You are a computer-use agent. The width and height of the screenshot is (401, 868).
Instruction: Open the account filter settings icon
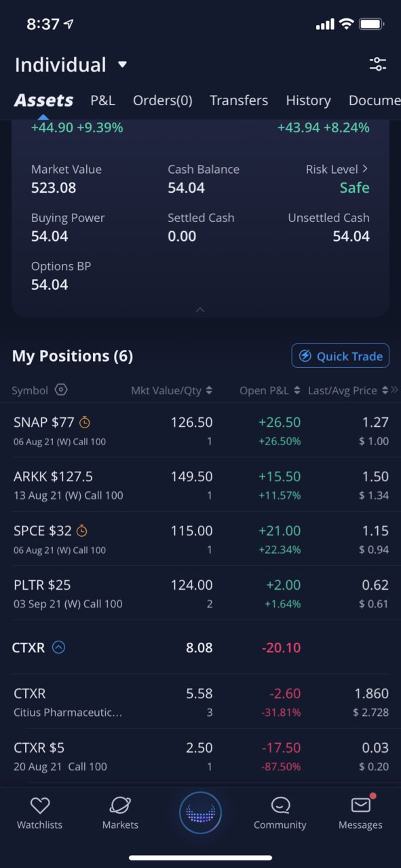(x=377, y=64)
